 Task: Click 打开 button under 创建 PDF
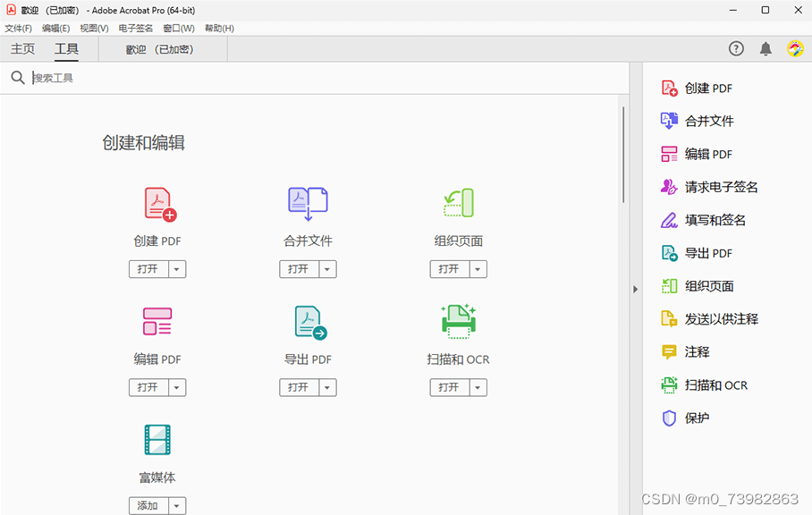click(148, 269)
